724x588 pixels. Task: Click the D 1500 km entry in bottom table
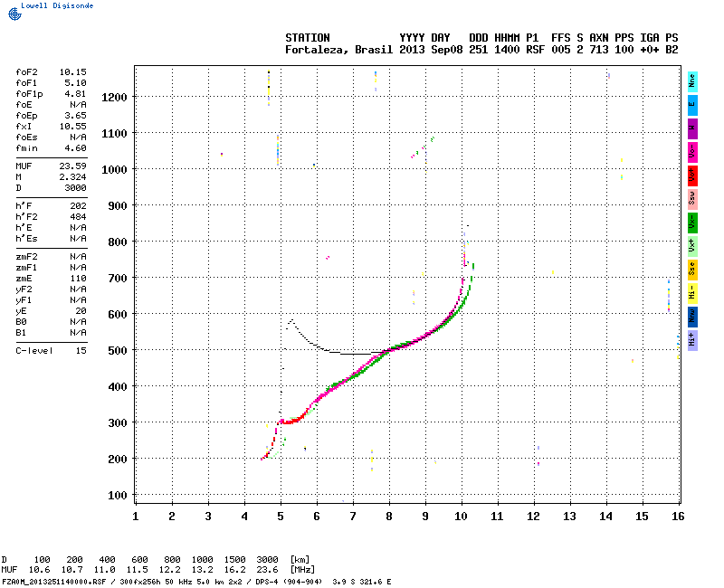tap(234, 560)
